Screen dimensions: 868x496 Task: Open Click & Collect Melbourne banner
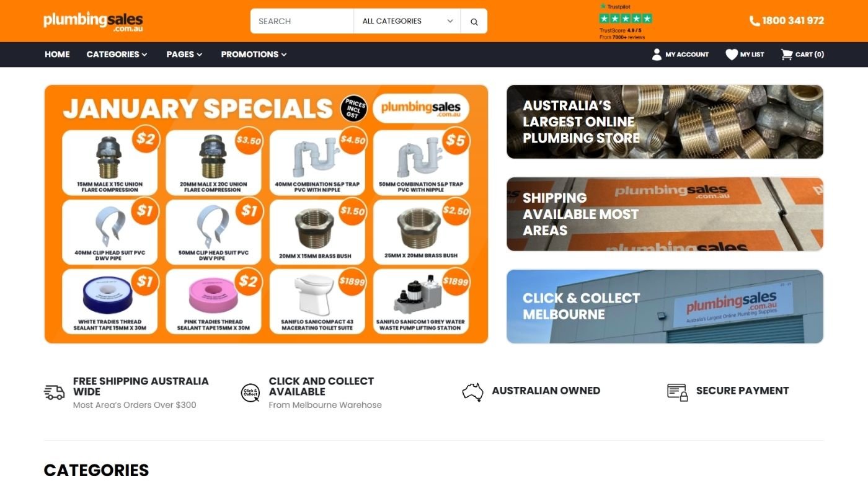(x=665, y=306)
